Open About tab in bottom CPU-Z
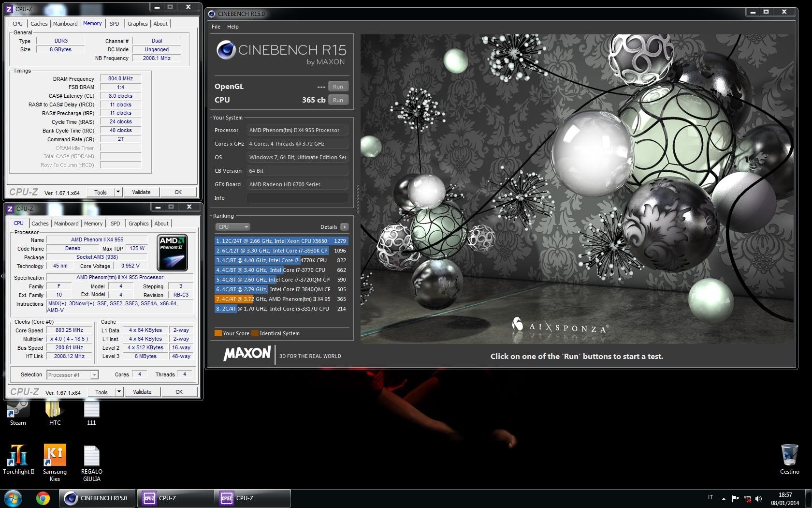The image size is (812, 508). coord(161,224)
